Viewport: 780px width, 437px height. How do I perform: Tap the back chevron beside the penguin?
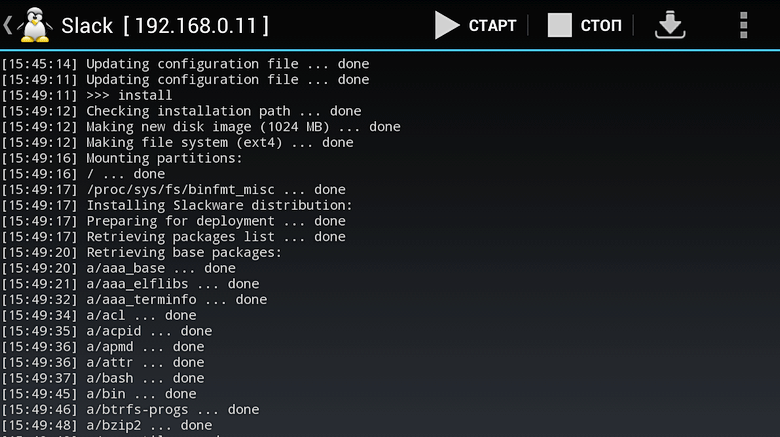[7, 25]
